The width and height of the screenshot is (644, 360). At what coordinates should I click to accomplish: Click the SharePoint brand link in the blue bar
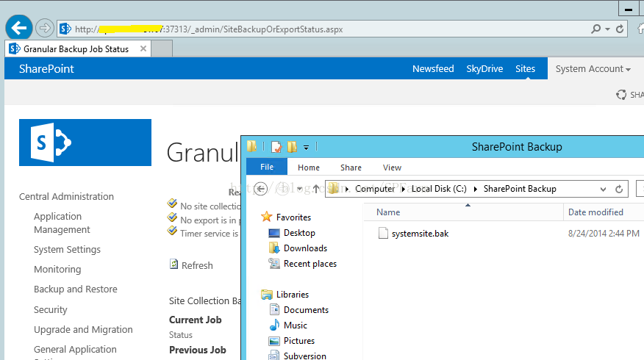[46, 68]
